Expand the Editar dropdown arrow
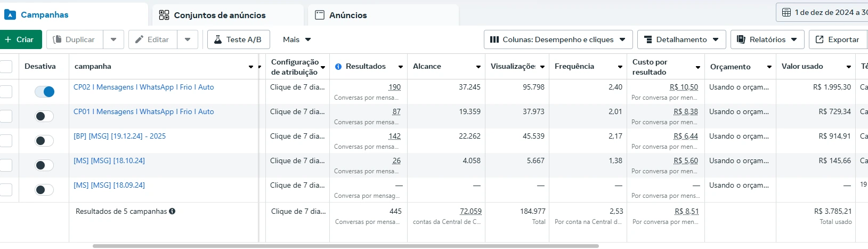The height and width of the screenshot is (249, 868). (x=188, y=39)
